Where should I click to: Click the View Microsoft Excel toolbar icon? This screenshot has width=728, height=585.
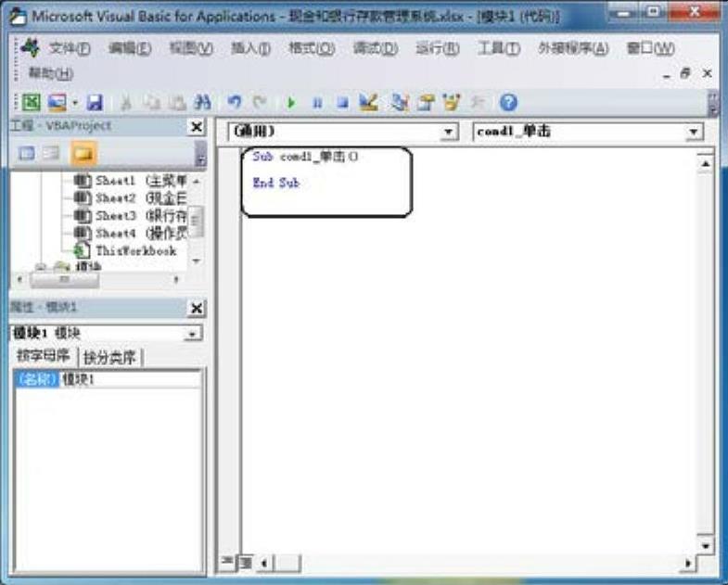32,102
